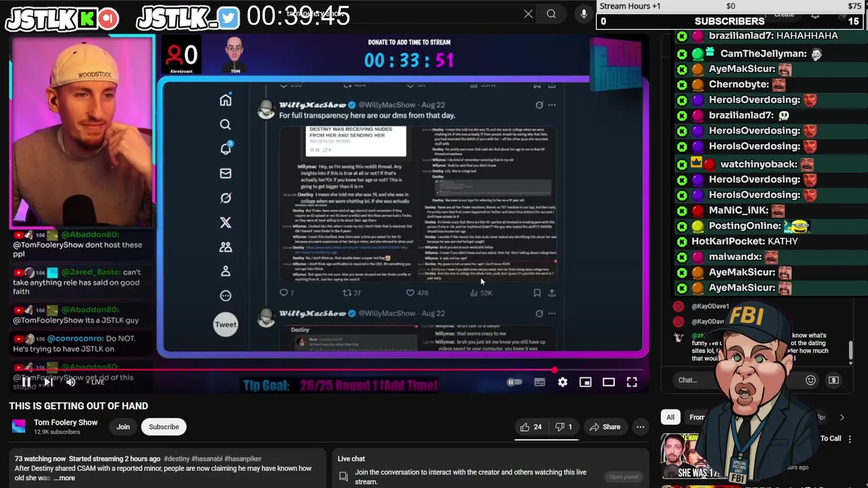Open the Tom Foolery Show channel name
This screenshot has width=868, height=488.
tap(66, 422)
